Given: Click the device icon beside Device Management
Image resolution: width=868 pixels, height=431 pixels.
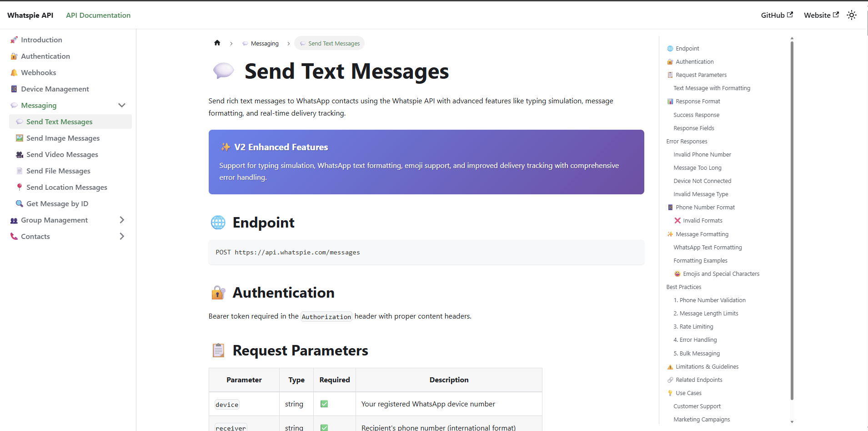Looking at the screenshot, I should (14, 89).
